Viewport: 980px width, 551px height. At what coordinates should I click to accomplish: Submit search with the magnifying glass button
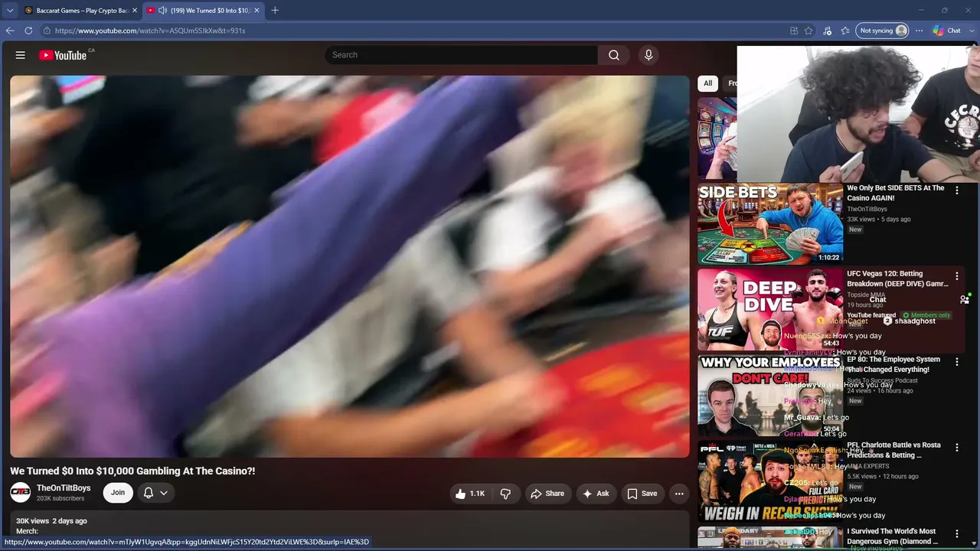tap(614, 55)
